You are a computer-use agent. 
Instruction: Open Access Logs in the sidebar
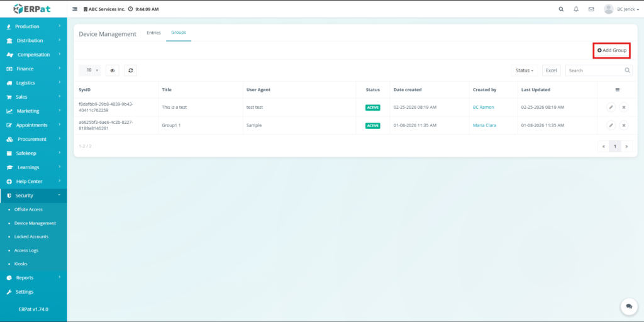[26, 250]
